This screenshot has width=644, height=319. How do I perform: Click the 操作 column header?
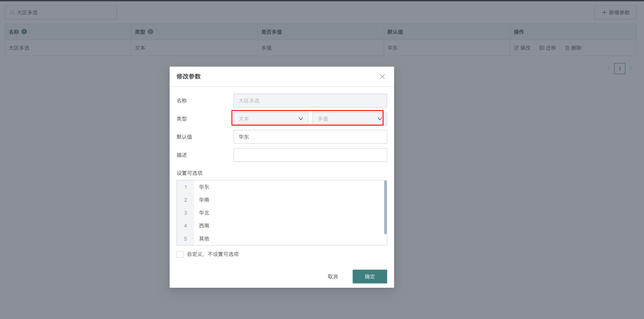(573, 32)
